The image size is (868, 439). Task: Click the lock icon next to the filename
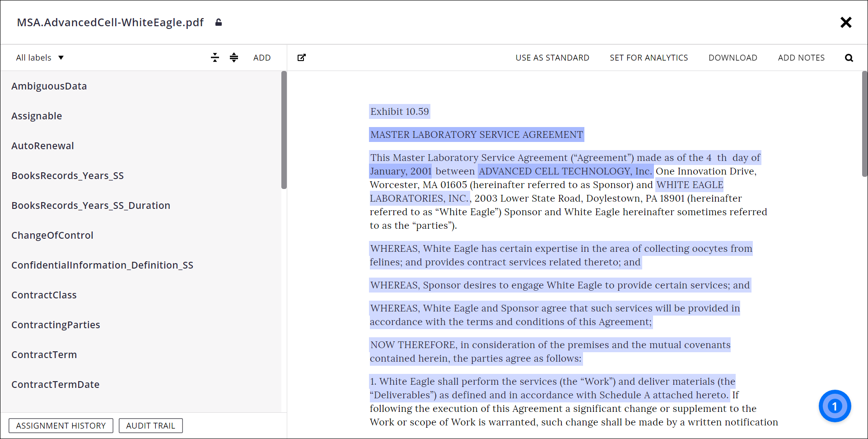[219, 22]
